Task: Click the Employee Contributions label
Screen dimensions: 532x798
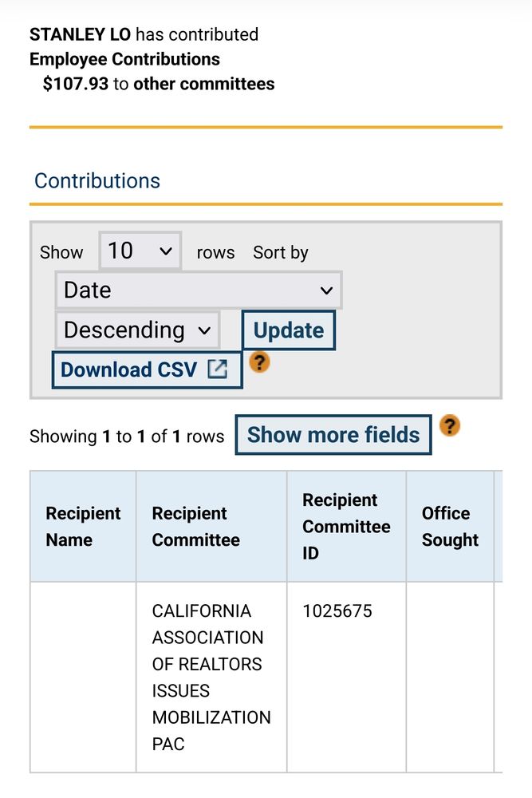Action: 124,59
